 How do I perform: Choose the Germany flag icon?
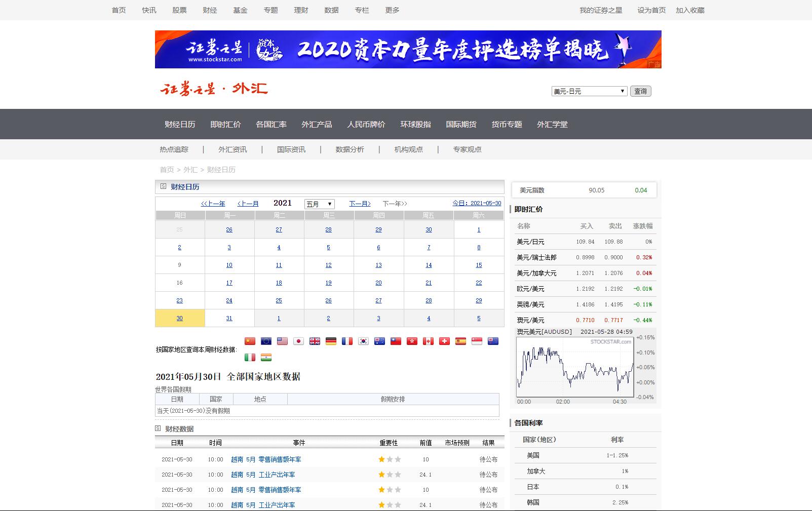tap(331, 341)
